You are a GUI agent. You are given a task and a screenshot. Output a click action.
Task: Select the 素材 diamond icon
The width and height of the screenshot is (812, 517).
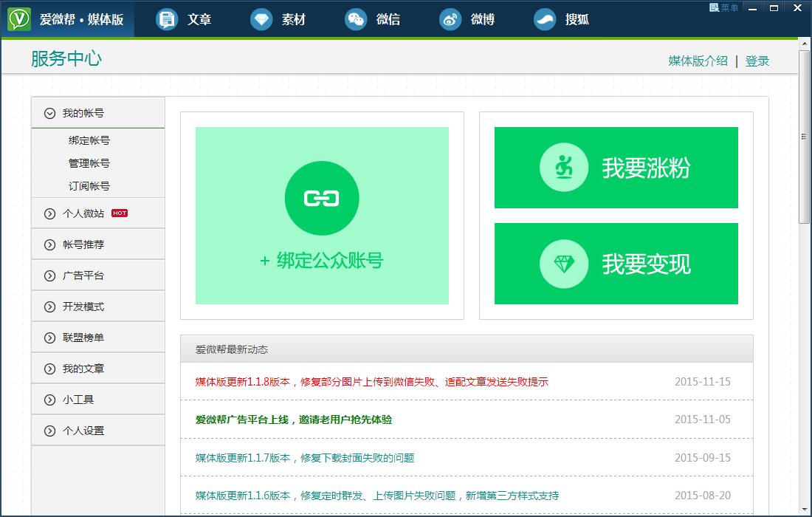[x=261, y=19]
